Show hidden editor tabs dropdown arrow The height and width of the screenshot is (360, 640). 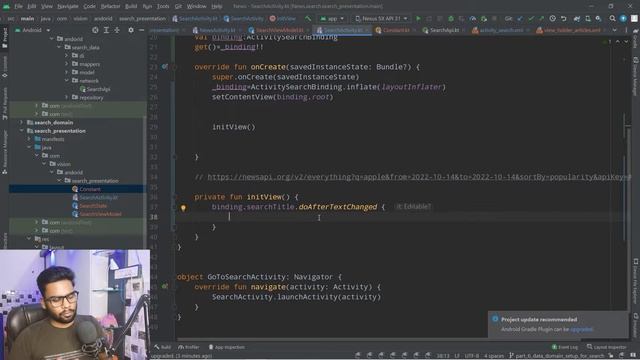pyautogui.click(x=614, y=30)
